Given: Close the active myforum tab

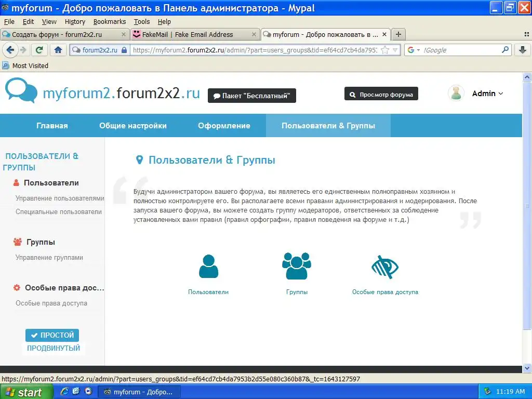Looking at the screenshot, I should point(384,34).
